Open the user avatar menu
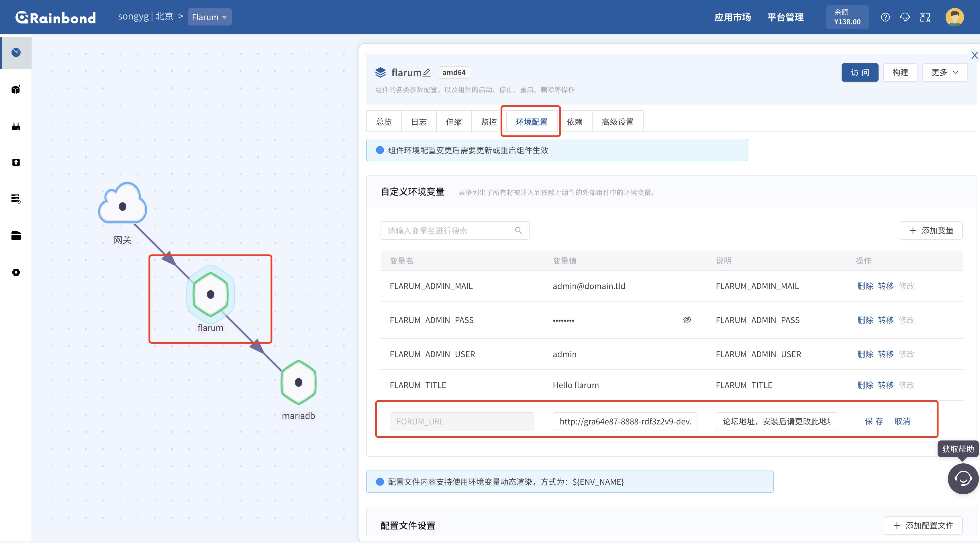The image size is (980, 543). click(954, 17)
